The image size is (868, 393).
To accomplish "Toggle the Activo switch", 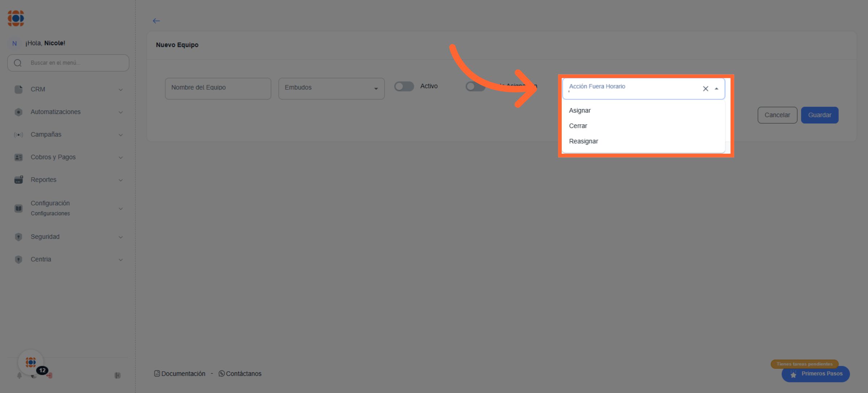I will coord(404,86).
